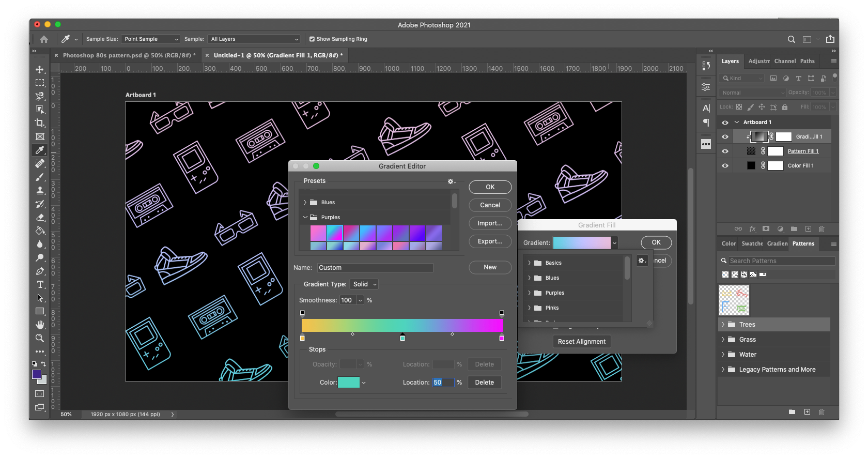Screen dimensions: 868x458
Task: Open the Character panel icon
Action: [x=706, y=108]
